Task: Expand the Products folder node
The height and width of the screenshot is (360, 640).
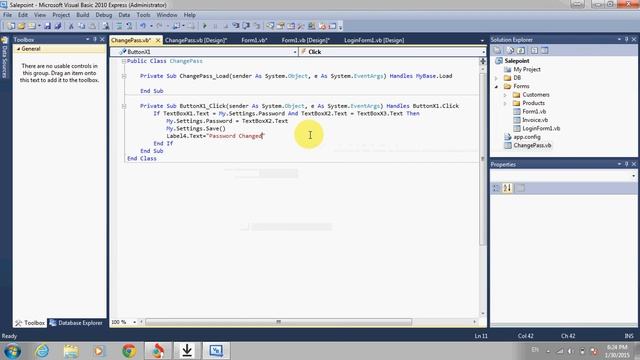Action: pyautogui.click(x=505, y=103)
